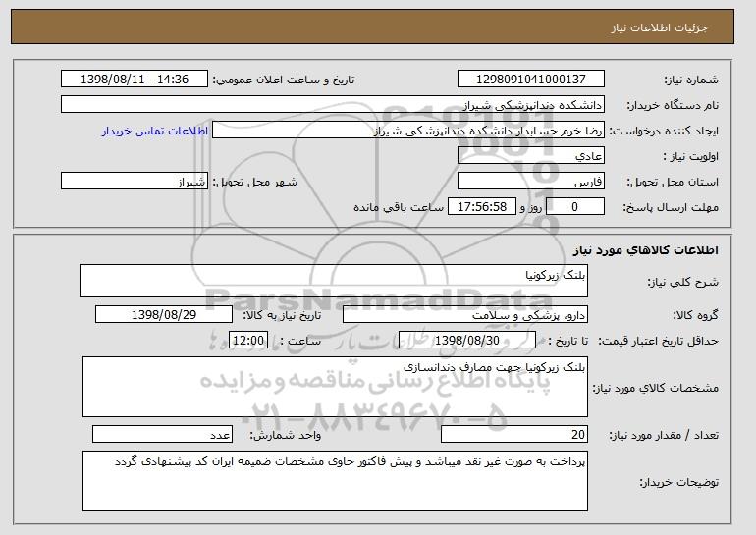Click the label نام دستگاه خریدار

(x=673, y=106)
